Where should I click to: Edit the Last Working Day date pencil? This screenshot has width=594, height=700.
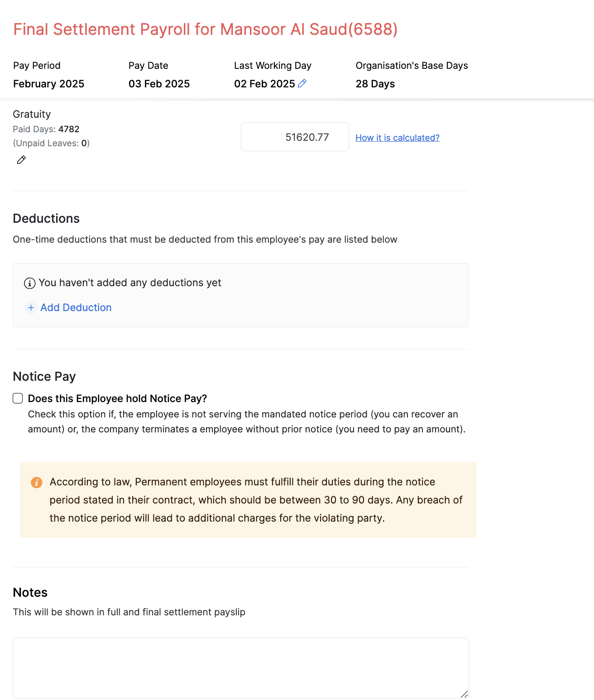click(302, 83)
